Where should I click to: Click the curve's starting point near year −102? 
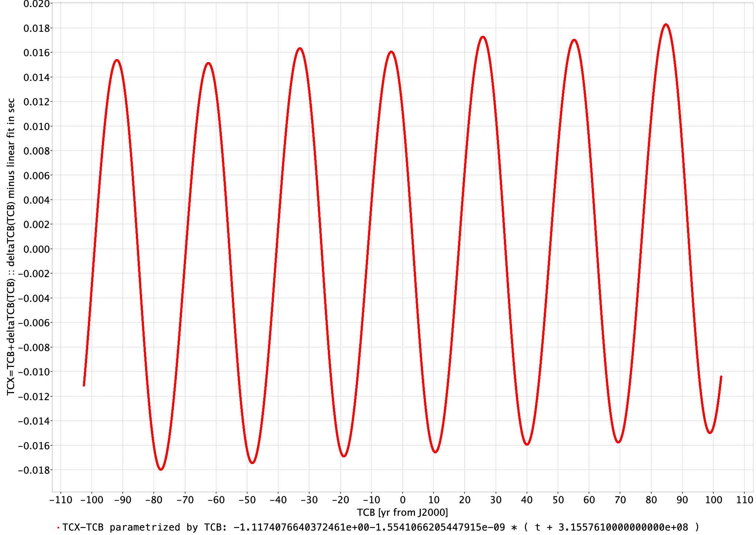pyautogui.click(x=84, y=385)
